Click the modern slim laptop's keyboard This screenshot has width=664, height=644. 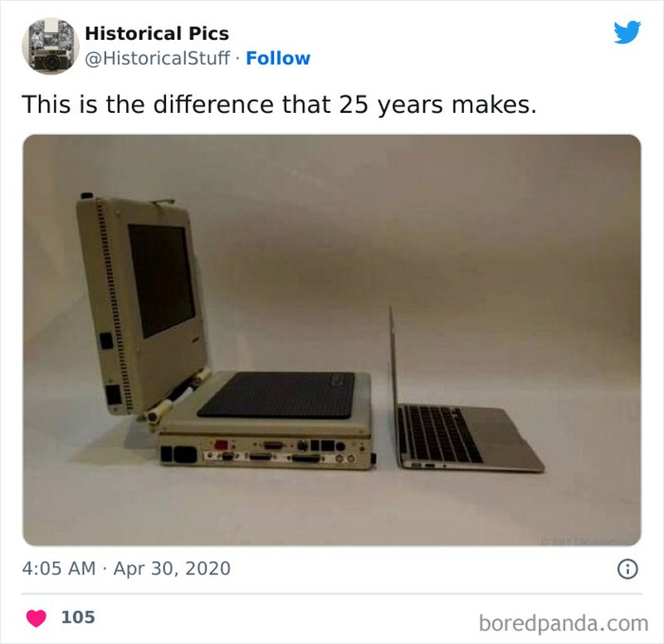click(x=441, y=433)
